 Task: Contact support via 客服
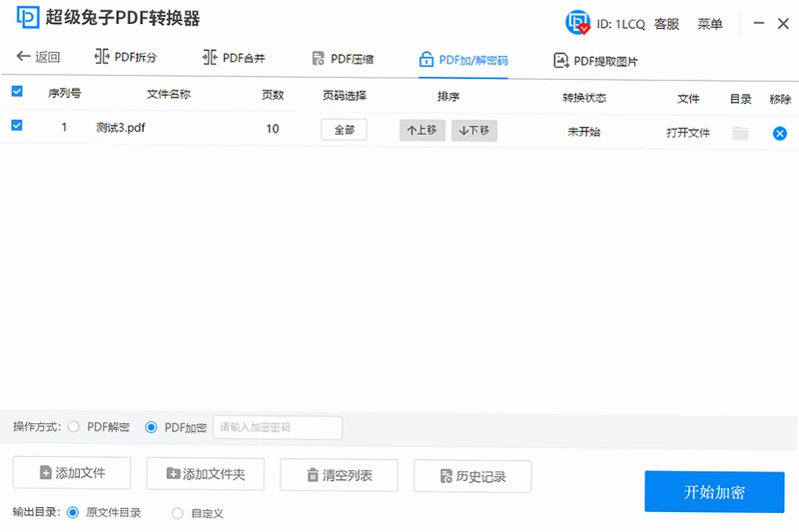[666, 24]
